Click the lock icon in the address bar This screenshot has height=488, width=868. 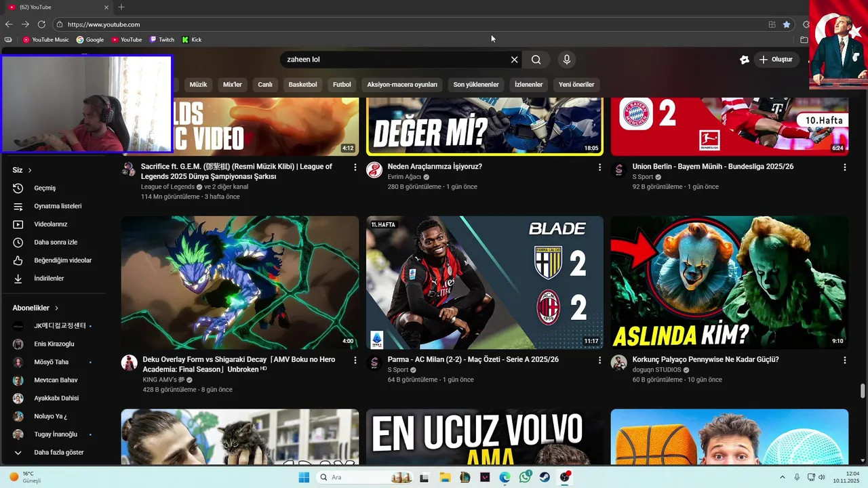(60, 24)
